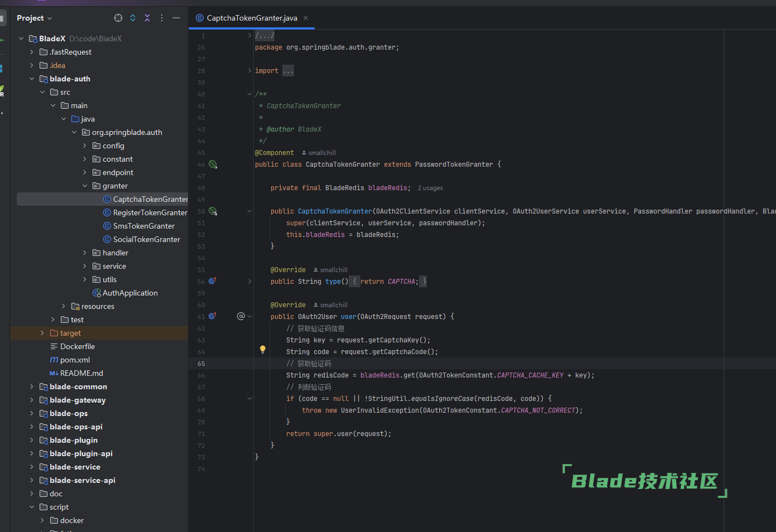Collapse the BladeX root project node
Viewport: 776px width, 532px height.
click(21, 38)
